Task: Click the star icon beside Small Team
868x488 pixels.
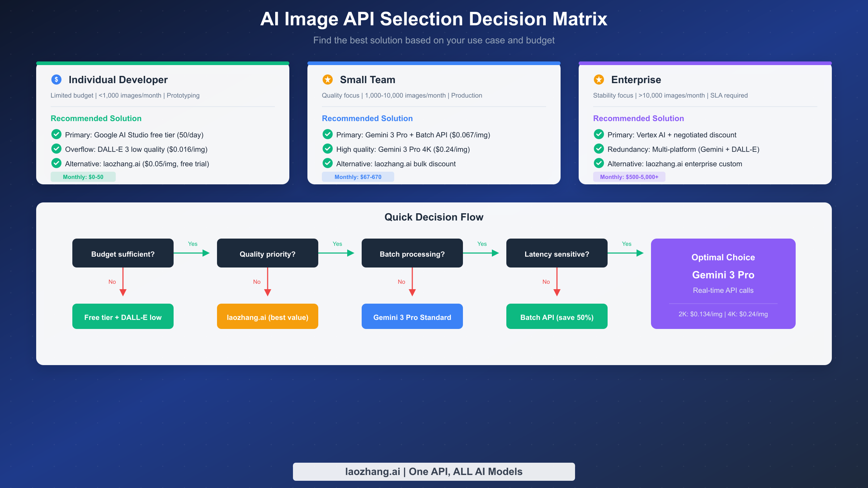Action: point(327,80)
